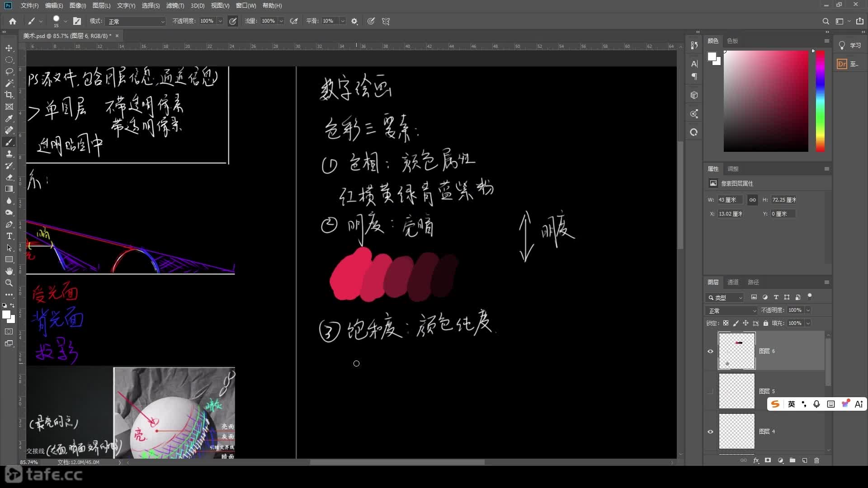The width and height of the screenshot is (868, 488).
Task: Switch to 调整 panel tab
Action: 733,169
